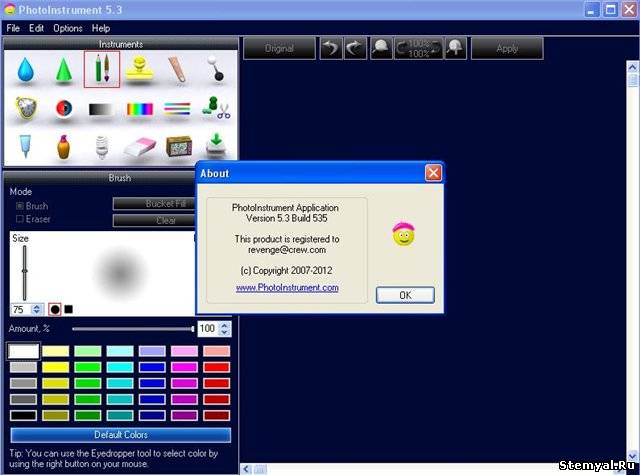This screenshot has width=640, height=475.
Task: Click the Size value field showing 75
Action: 21,309
